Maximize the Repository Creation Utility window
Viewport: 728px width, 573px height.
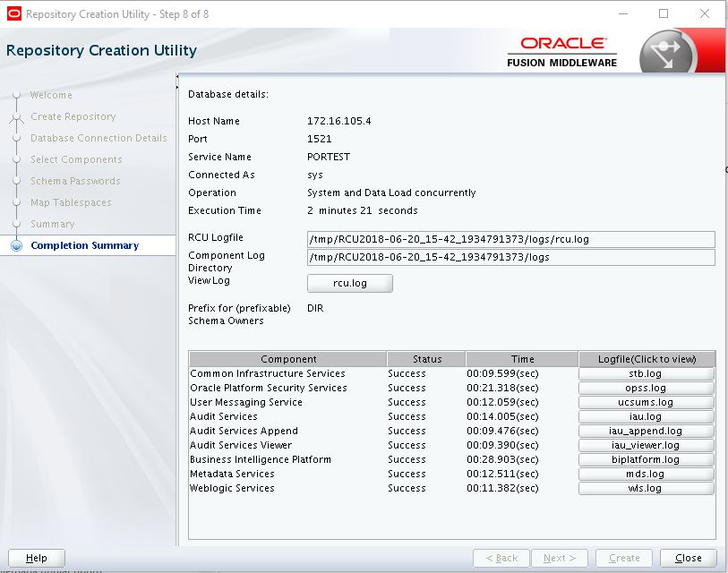tap(664, 14)
